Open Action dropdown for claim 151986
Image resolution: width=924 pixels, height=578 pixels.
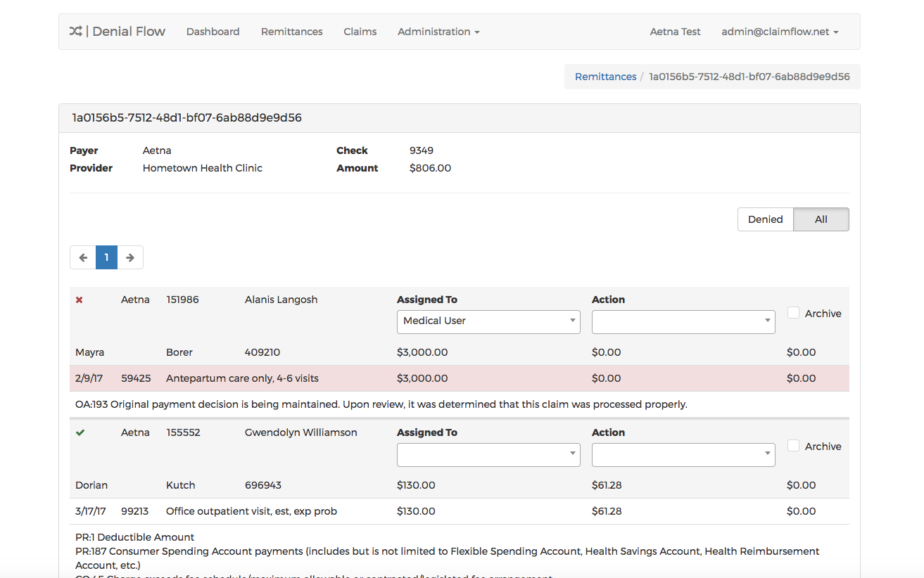coord(683,321)
